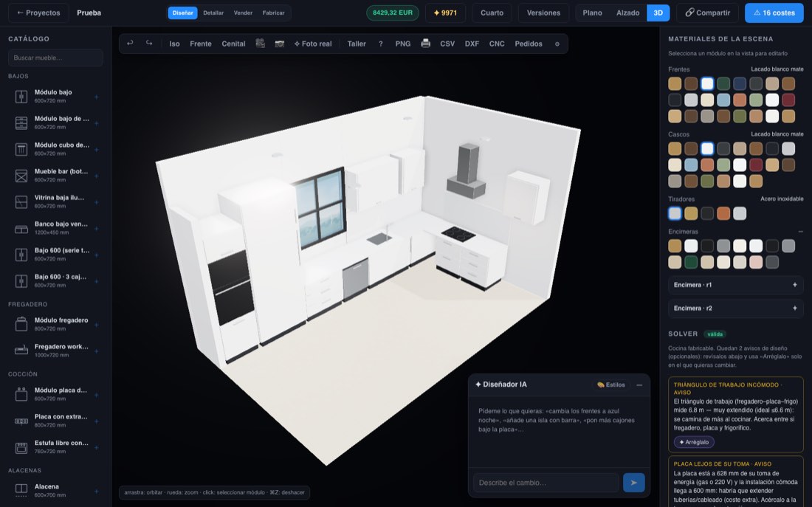This screenshot has height=507, width=812.
Task: Open help with the question mark icon
Action: pos(381,44)
